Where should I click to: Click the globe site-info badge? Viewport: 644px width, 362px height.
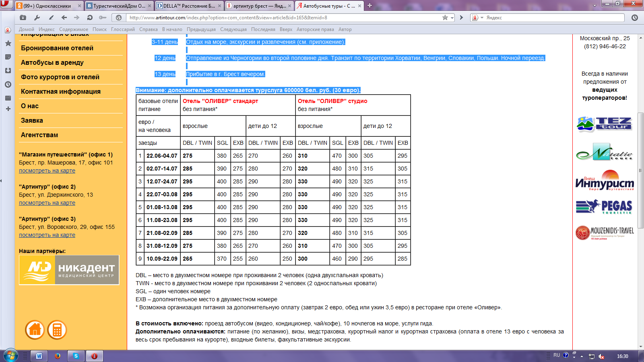119,18
